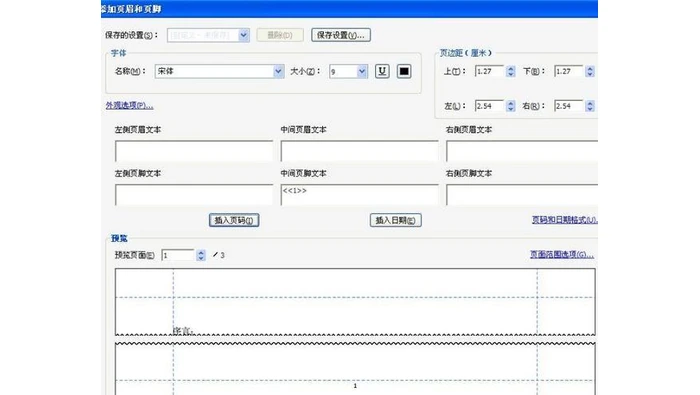Adjust the left margin (左) spinner arrows
Screen dimensions: 700x395
click(511, 106)
